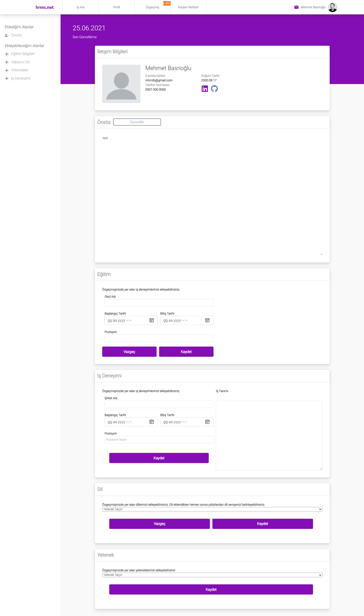
Task: Click the Okul Adı input field
Action: pos(159,303)
